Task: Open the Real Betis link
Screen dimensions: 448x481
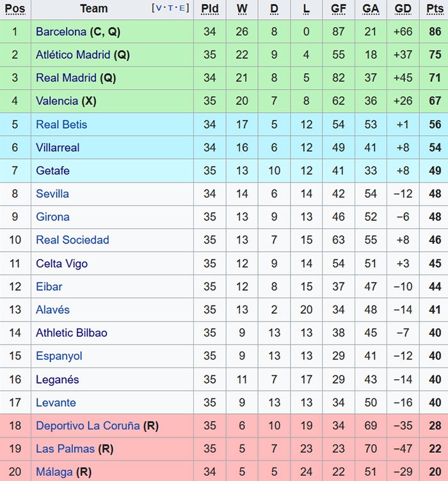Action: point(61,124)
